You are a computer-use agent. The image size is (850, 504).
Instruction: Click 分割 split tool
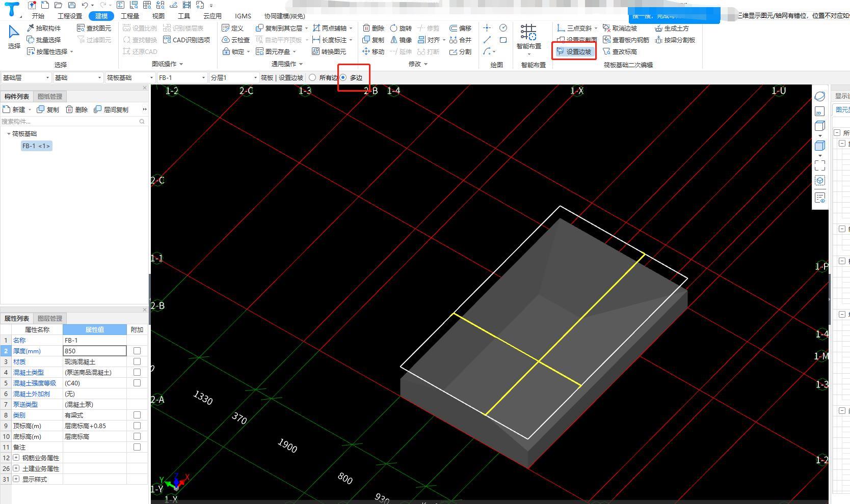coord(461,51)
